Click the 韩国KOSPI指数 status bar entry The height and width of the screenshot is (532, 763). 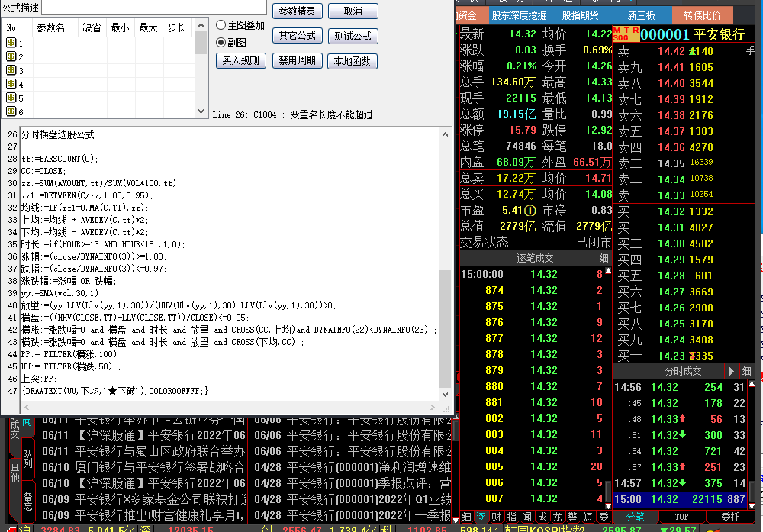545,529
